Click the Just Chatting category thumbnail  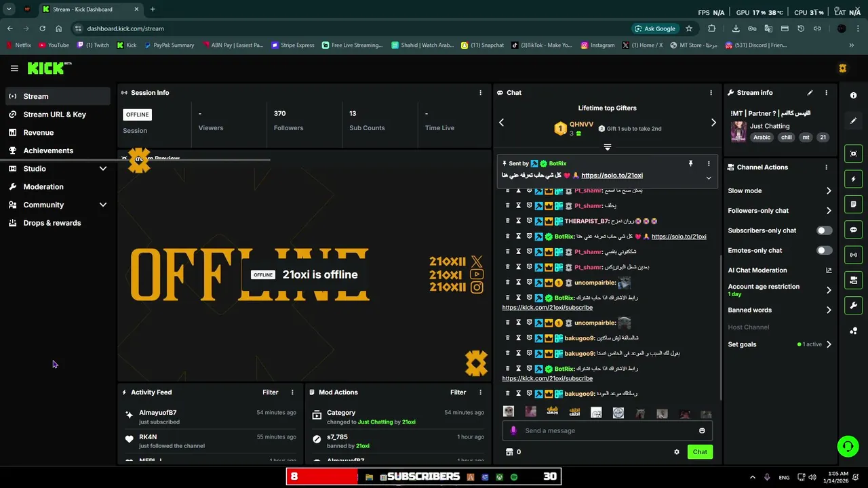click(738, 131)
